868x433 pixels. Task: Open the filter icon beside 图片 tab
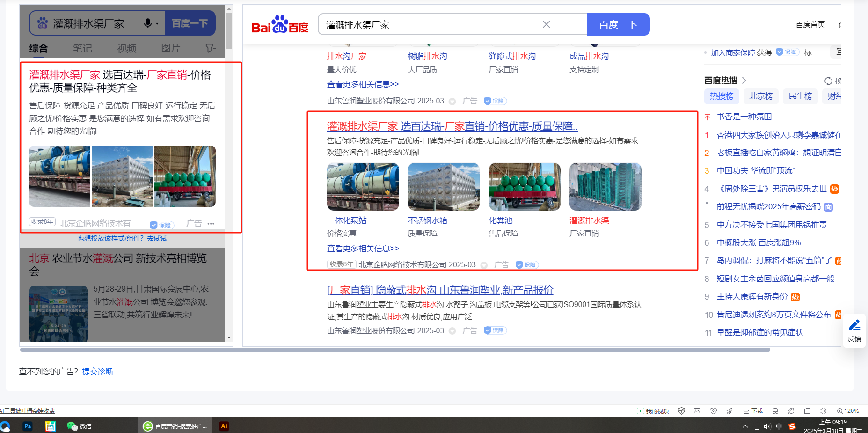pyautogui.click(x=211, y=48)
